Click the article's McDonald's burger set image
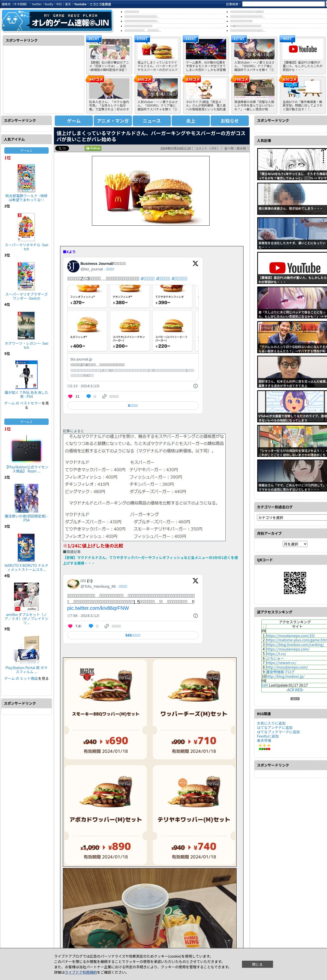327x980 pixels. tap(150, 191)
